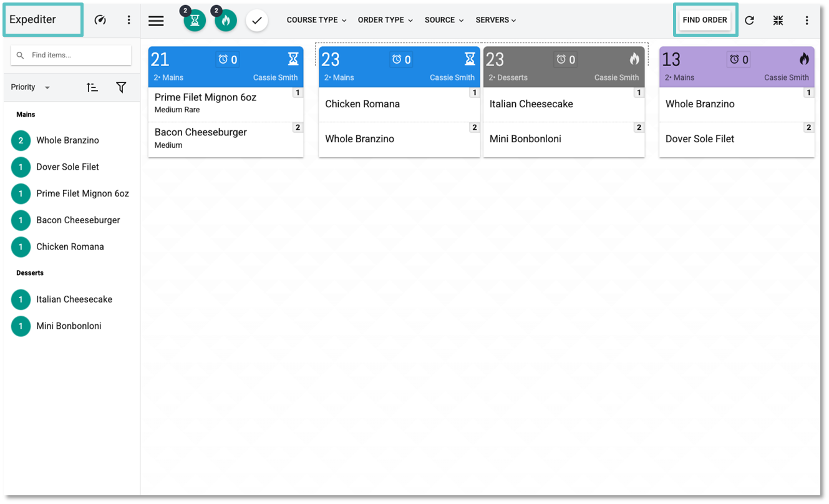Viewport: 829px width, 504px height.
Task: Click the hamburger menu beside the filter icons
Action: click(x=155, y=20)
